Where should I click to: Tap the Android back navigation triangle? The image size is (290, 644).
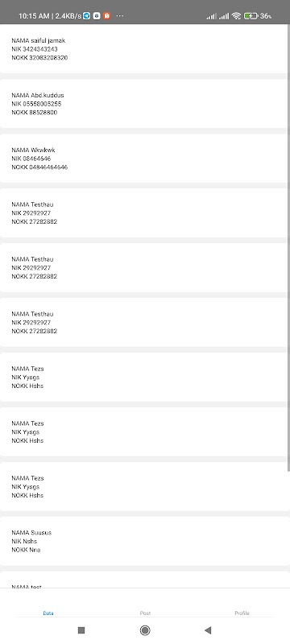pos(208,630)
